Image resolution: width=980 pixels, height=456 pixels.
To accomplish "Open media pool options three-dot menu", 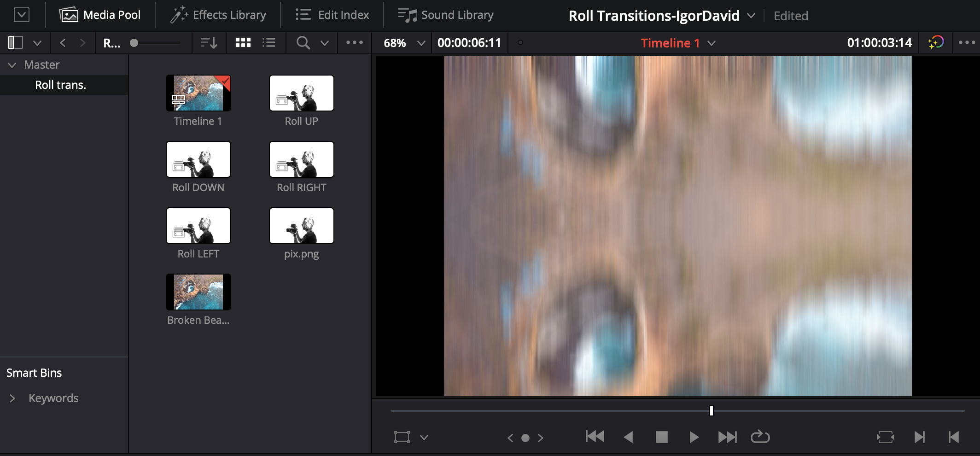I will pos(355,42).
